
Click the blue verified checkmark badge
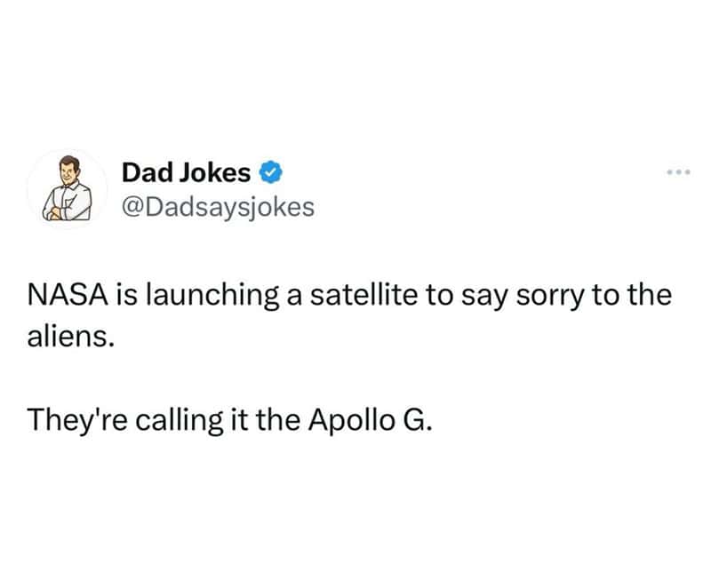pos(271,172)
